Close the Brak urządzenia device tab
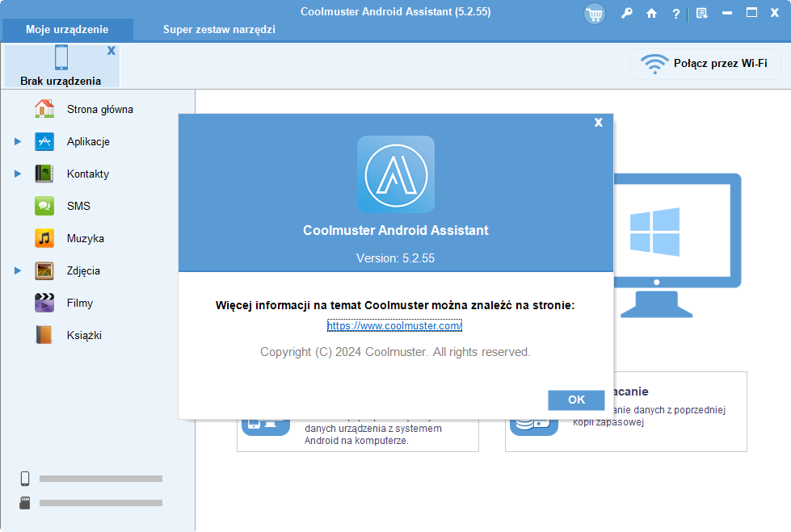The width and height of the screenshot is (791, 532). [x=111, y=50]
